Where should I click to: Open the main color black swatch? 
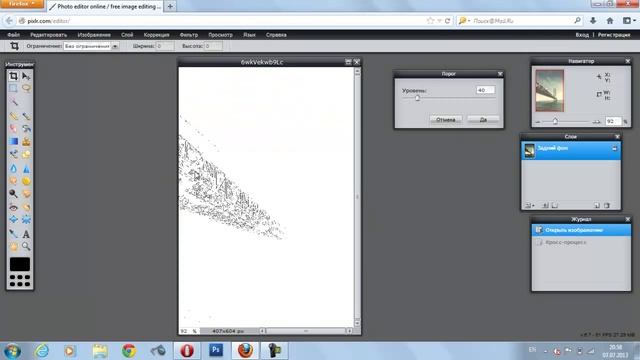click(20, 264)
